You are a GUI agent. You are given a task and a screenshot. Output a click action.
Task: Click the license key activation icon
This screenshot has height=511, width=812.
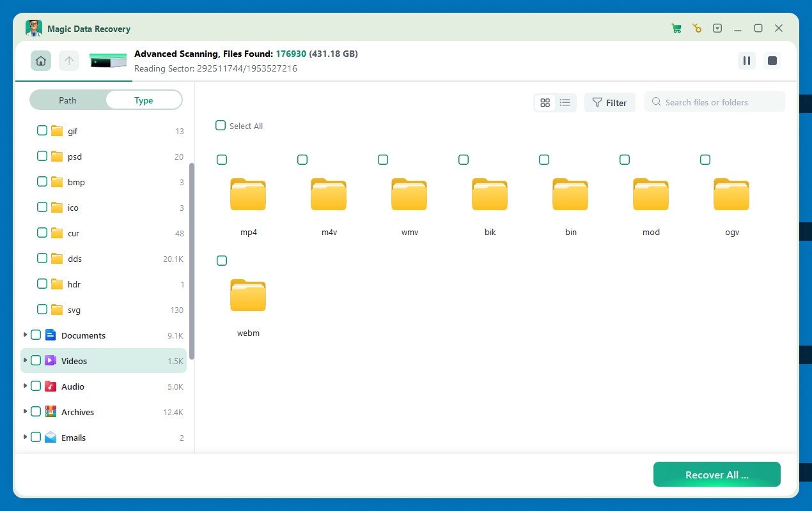[696, 28]
